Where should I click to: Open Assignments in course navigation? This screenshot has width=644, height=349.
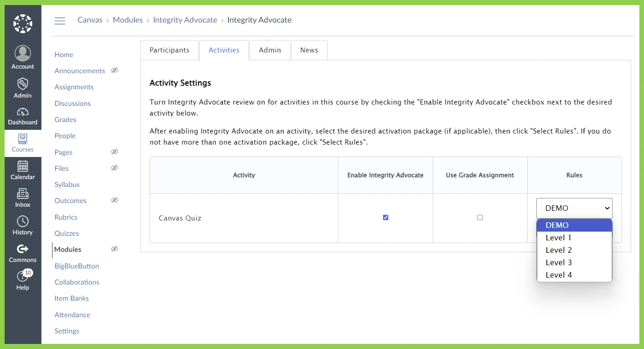pyautogui.click(x=74, y=87)
